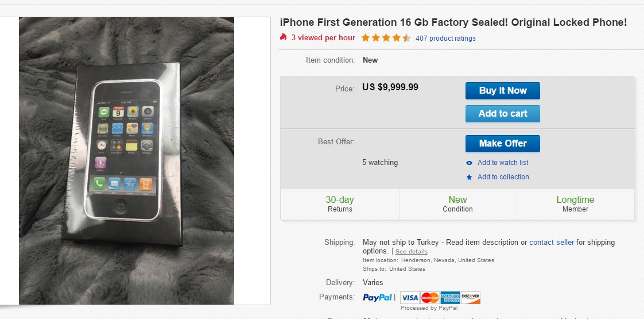Click the flame icon beside viewed per hour
Image resolution: width=644 pixels, height=319 pixels.
click(283, 38)
